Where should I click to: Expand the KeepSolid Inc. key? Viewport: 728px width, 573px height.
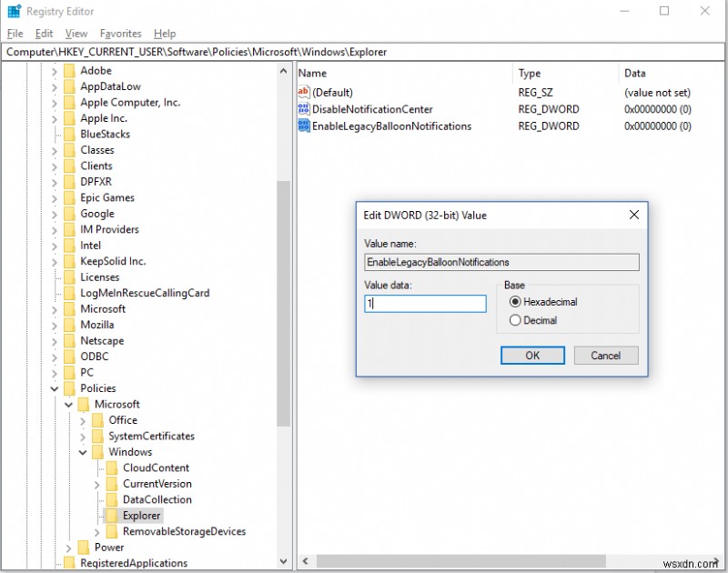tap(55, 262)
